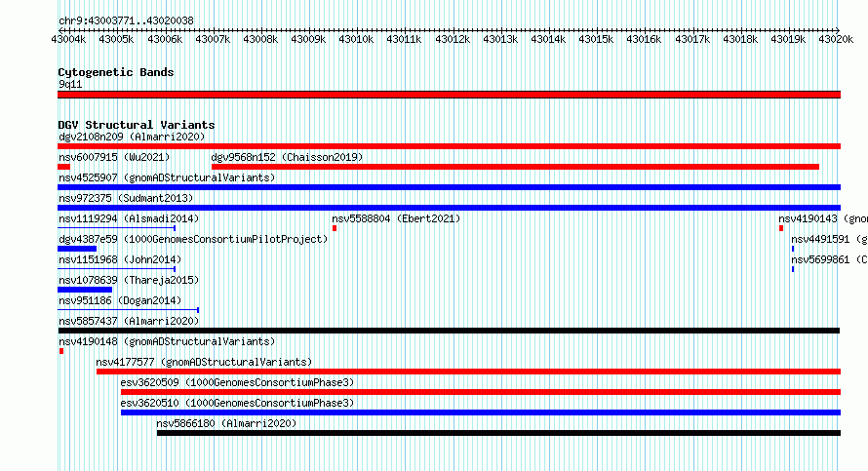Viewport: 868px width, 471px height.
Task: Open variant nsv1151968 (John2014) label
Action: (120, 259)
